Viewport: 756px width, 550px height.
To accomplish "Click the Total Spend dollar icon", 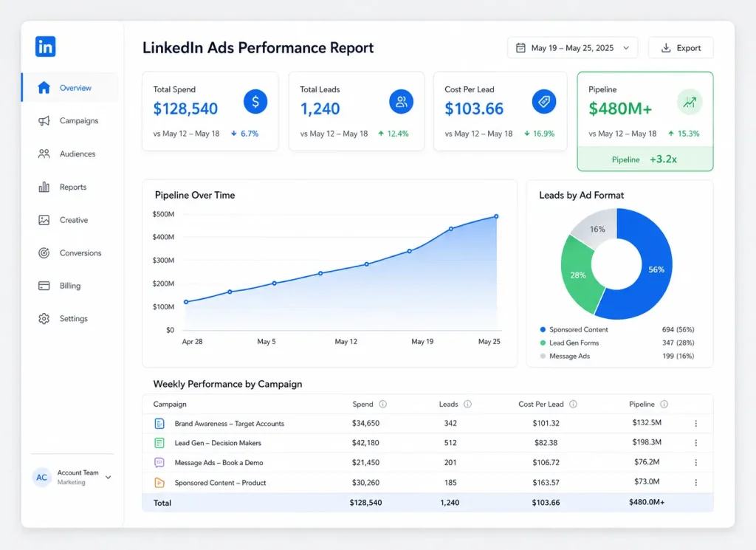I will tap(255, 102).
